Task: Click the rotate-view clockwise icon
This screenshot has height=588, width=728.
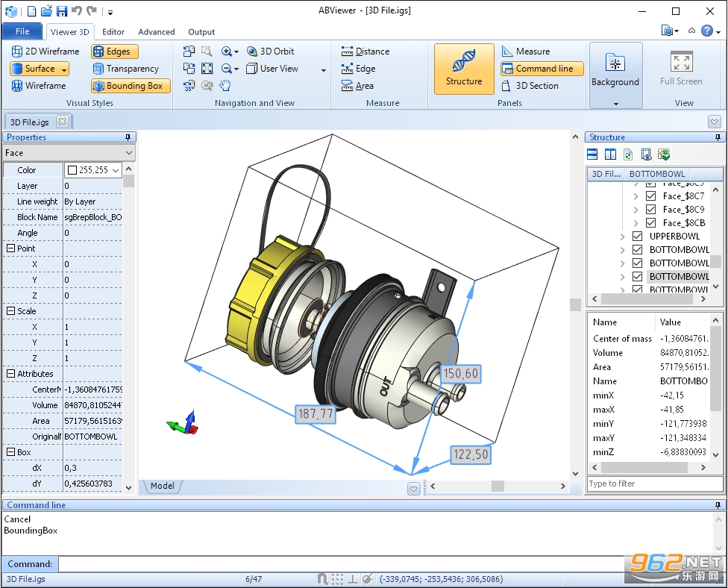Action: 189,68
